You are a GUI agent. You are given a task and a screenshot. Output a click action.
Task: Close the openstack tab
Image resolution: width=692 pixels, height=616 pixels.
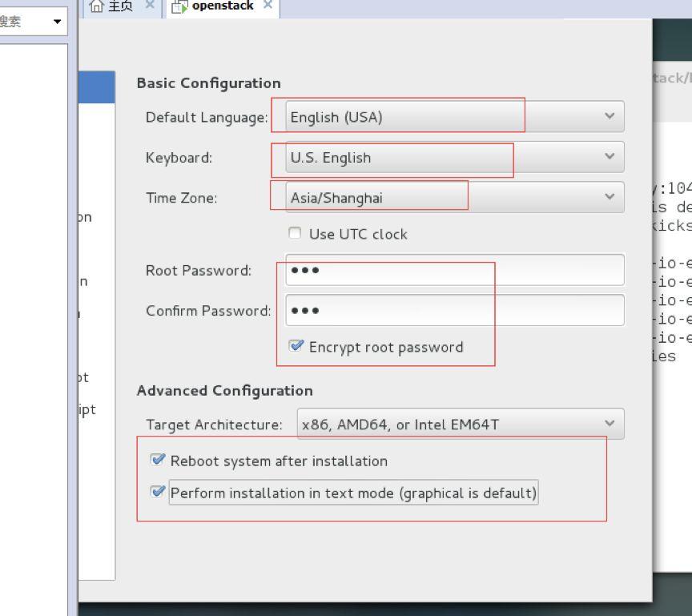tap(268, 5)
